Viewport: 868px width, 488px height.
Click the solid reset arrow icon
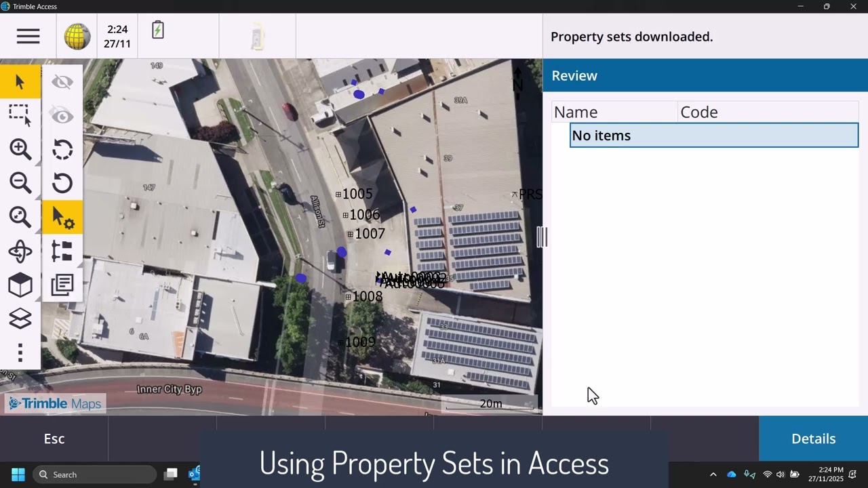tap(62, 184)
